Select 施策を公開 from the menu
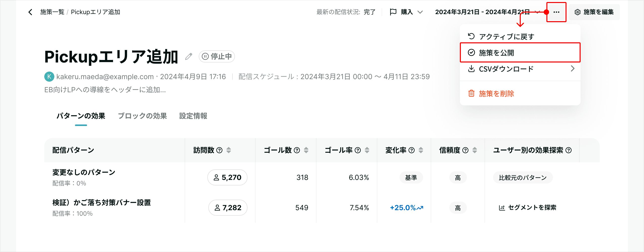The width and height of the screenshot is (644, 252). tap(520, 53)
